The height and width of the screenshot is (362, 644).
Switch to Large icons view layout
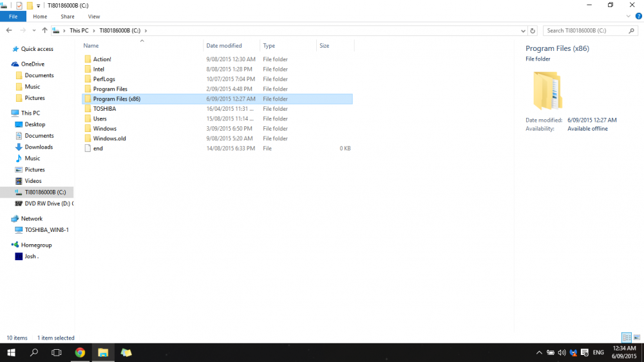[x=637, y=338]
